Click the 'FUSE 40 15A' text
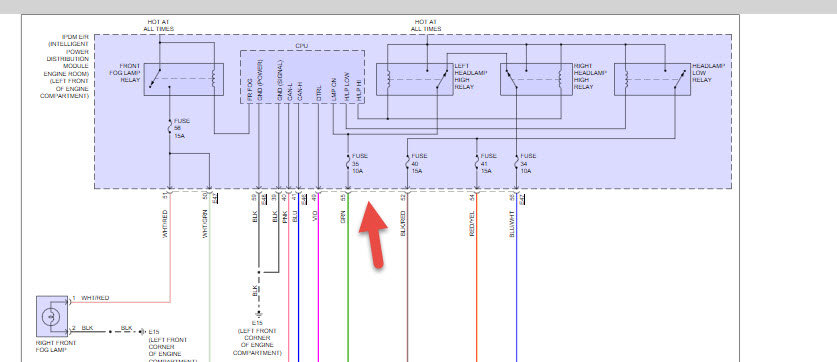Viewport: 837px width, 362px height. point(420,163)
